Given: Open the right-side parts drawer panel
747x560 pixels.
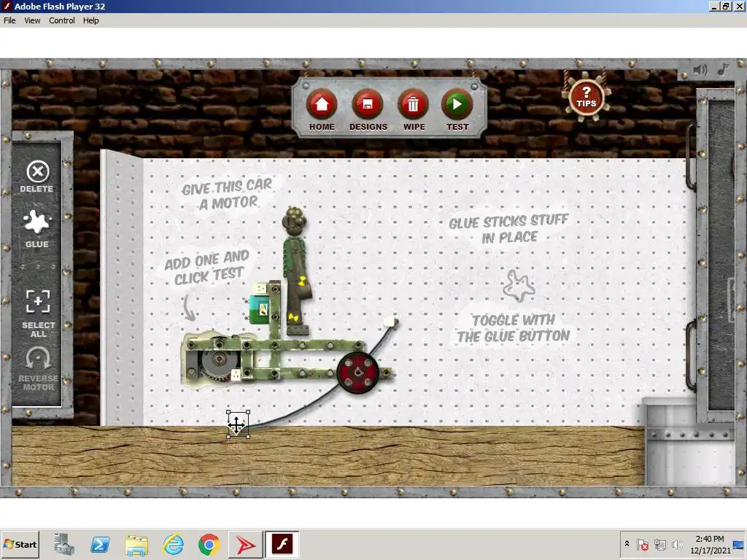Looking at the screenshot, I should (721, 254).
